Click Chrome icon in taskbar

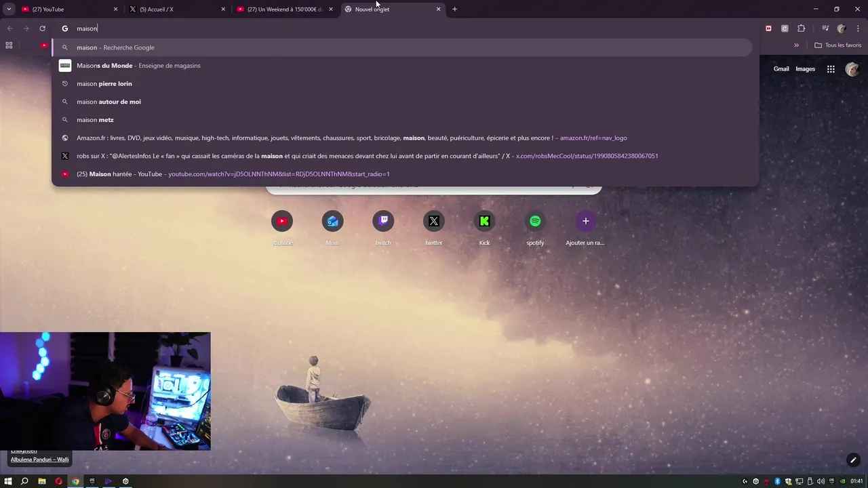(75, 481)
